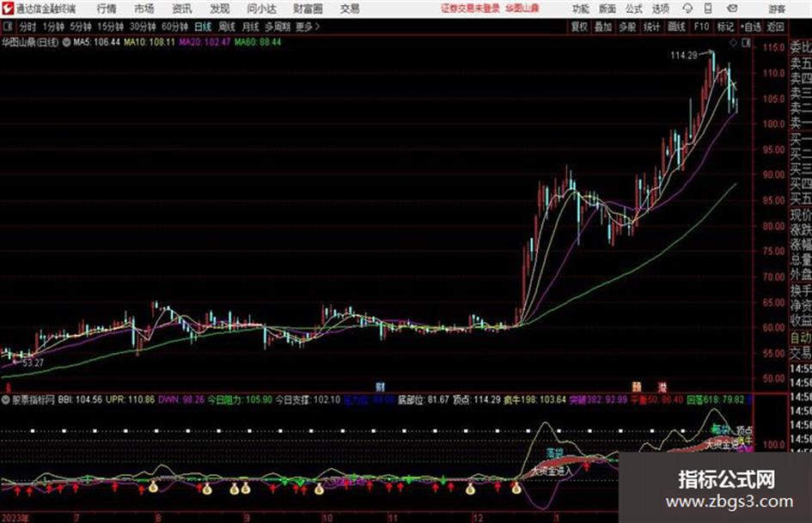Click the 标记 mark button
The width and height of the screenshot is (812, 523).
point(725,27)
